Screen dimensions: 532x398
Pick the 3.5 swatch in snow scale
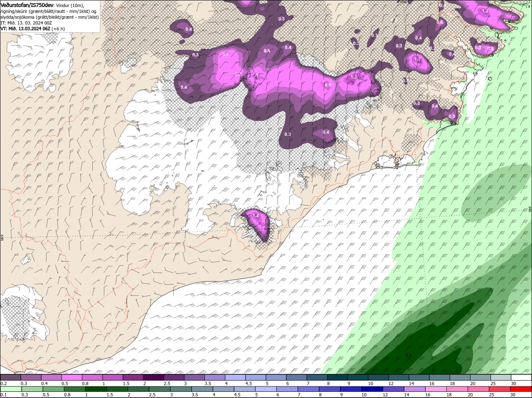[x=215, y=378]
